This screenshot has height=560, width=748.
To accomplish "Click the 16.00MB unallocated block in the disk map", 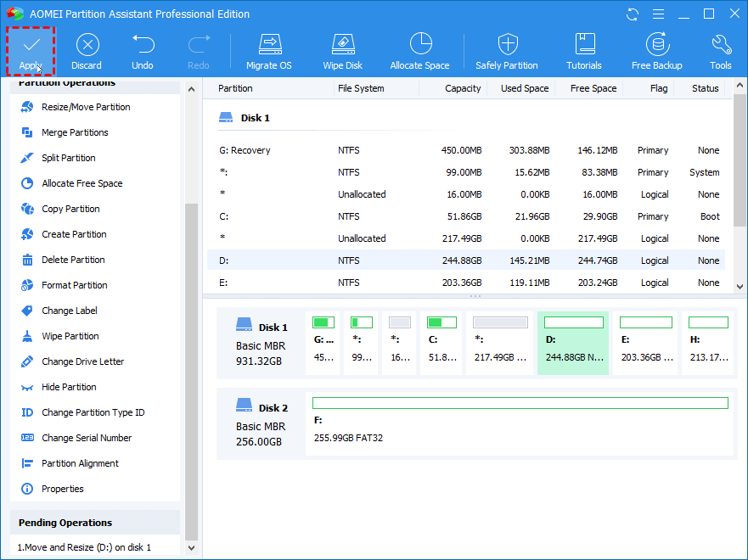I will [x=399, y=343].
